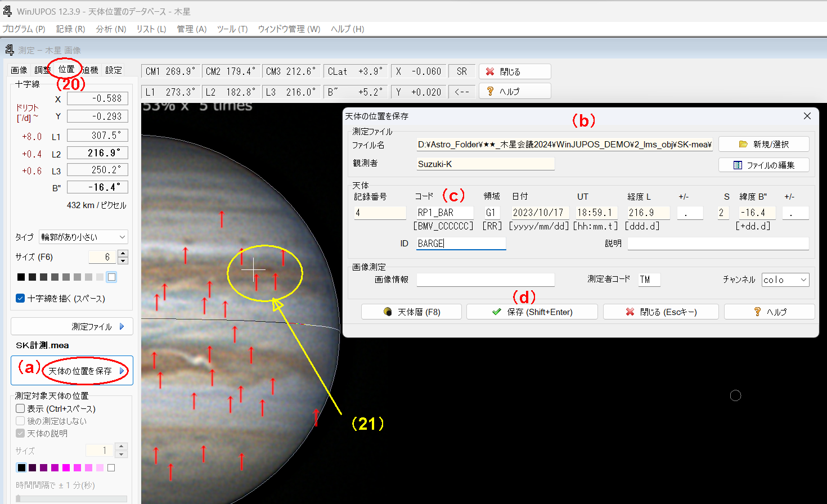Click the 緯度 B" field -16.4
The width and height of the screenshot is (827, 504).
(x=757, y=213)
